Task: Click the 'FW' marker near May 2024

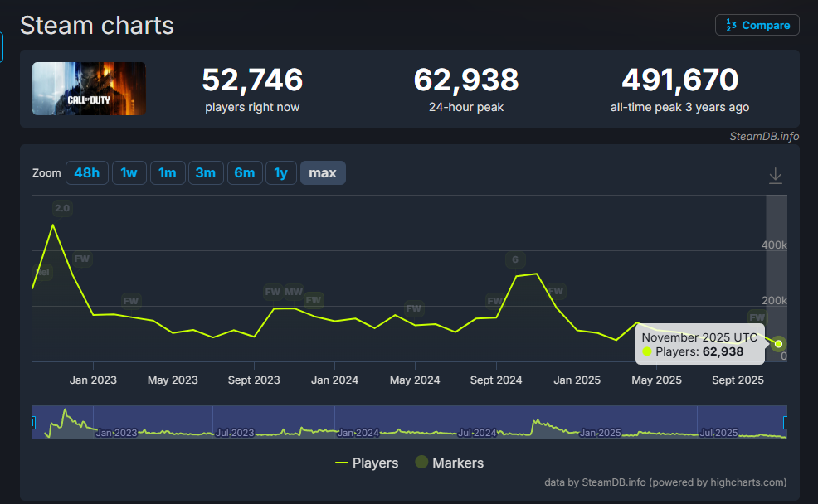Action: [x=413, y=308]
